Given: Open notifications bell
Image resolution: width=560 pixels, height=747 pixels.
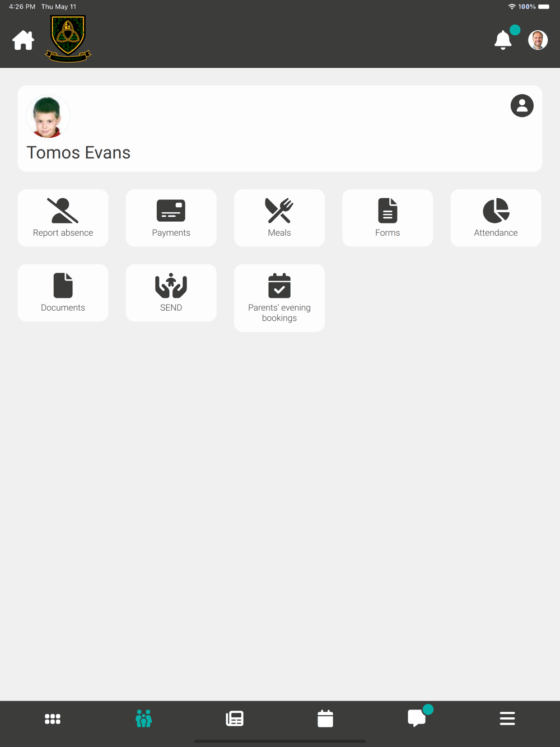Looking at the screenshot, I should 503,40.
